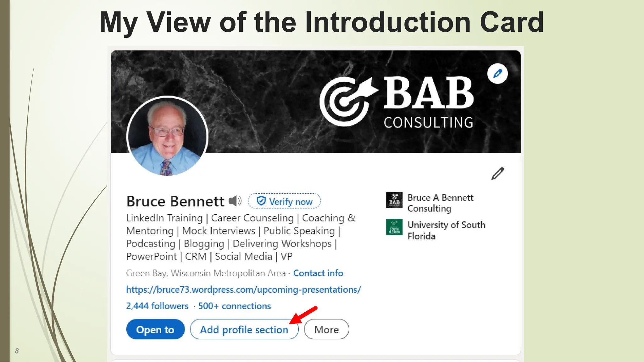Open Bruce A Bennett Consulting company link
This screenshot has width=644, height=362.
pos(440,203)
